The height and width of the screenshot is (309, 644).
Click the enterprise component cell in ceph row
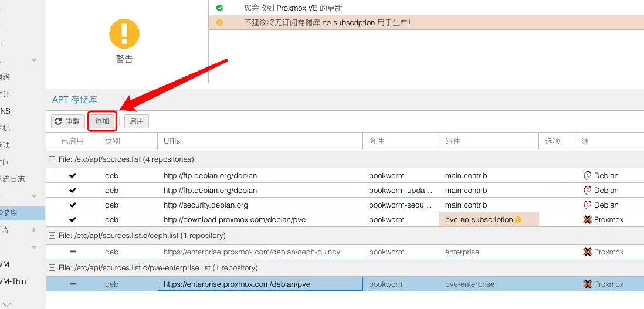489,252
